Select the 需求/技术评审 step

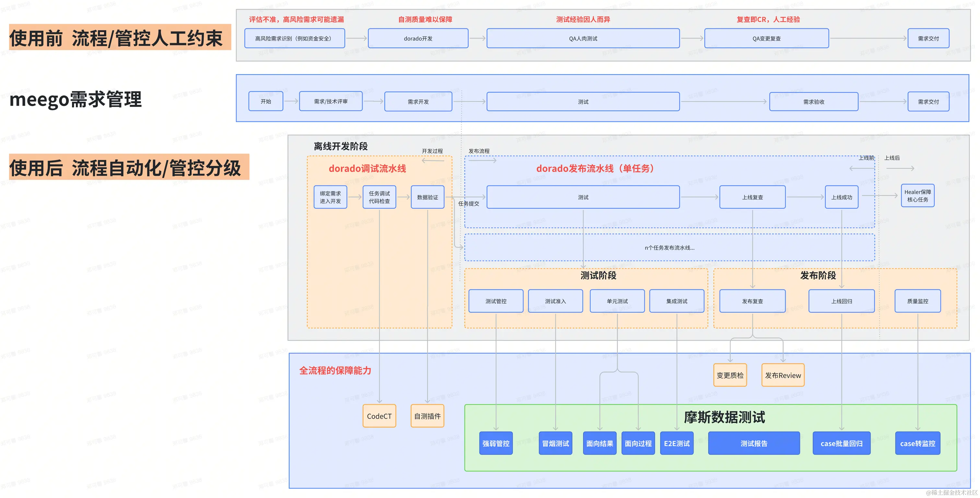tap(331, 101)
